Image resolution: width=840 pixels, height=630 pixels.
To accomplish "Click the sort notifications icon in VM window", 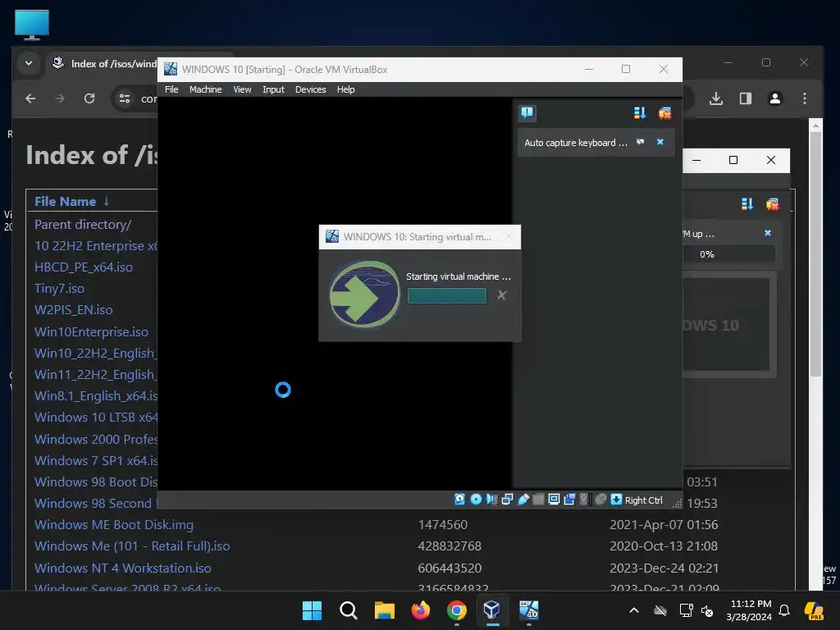I will (640, 112).
